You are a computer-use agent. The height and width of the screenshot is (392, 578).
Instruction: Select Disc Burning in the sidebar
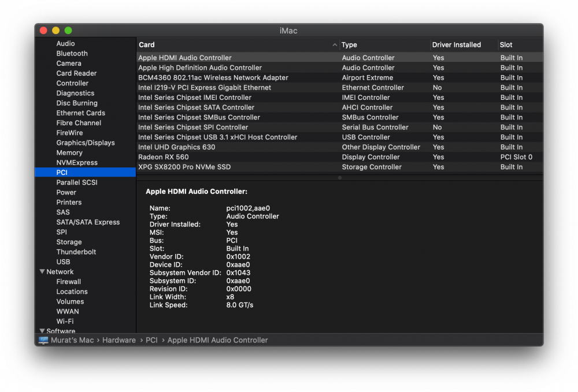(77, 103)
